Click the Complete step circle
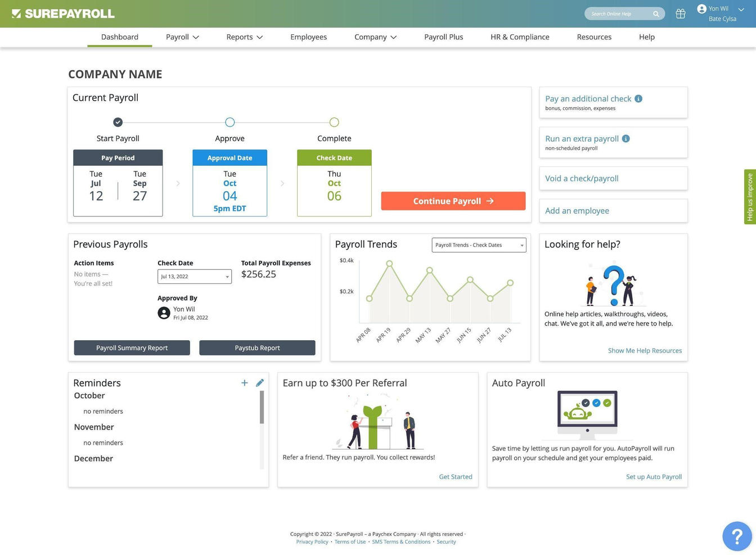 pos(334,122)
